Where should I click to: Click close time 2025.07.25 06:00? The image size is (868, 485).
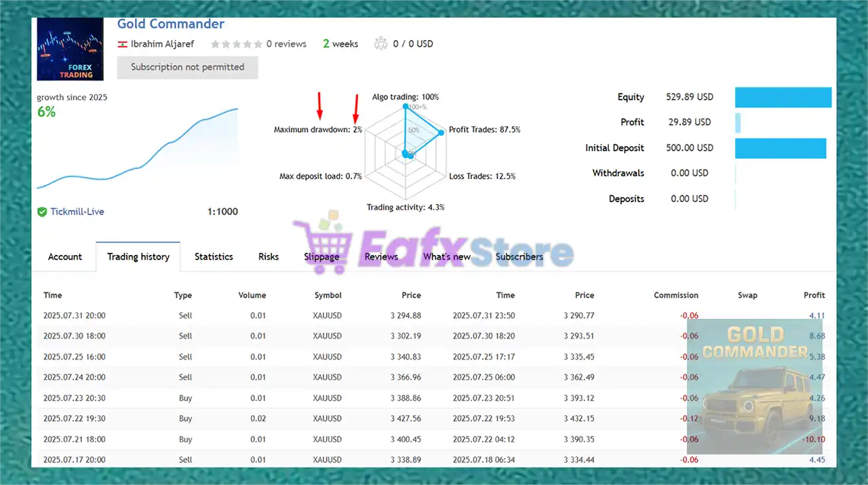[x=484, y=377]
